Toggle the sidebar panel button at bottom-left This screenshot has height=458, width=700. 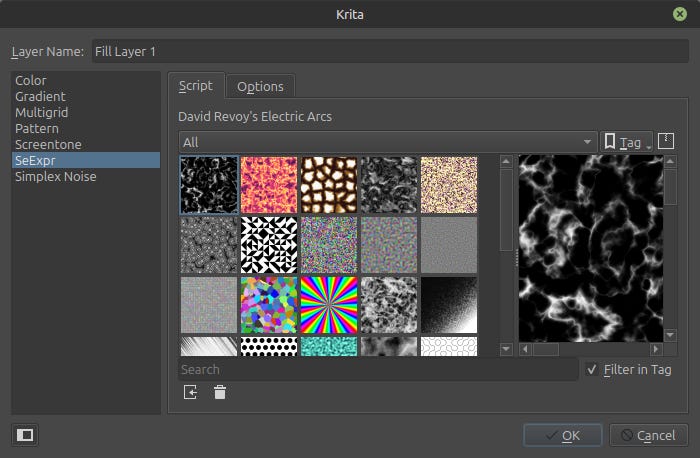click(x=25, y=435)
